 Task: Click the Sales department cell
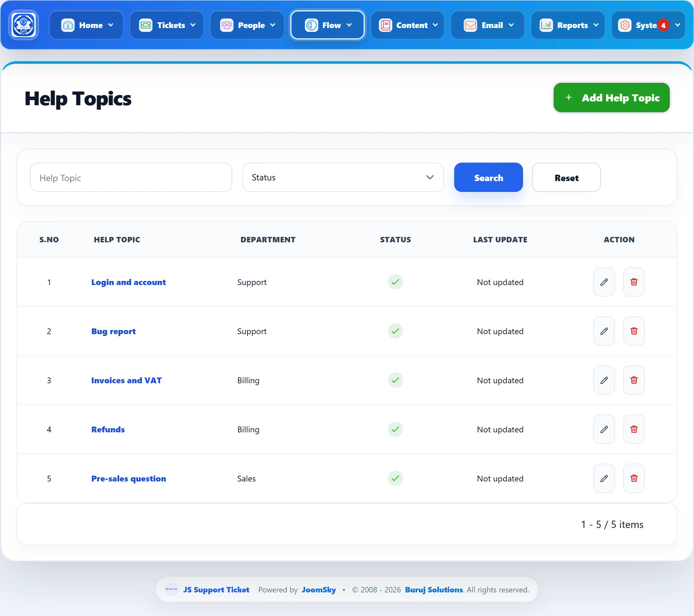click(246, 479)
